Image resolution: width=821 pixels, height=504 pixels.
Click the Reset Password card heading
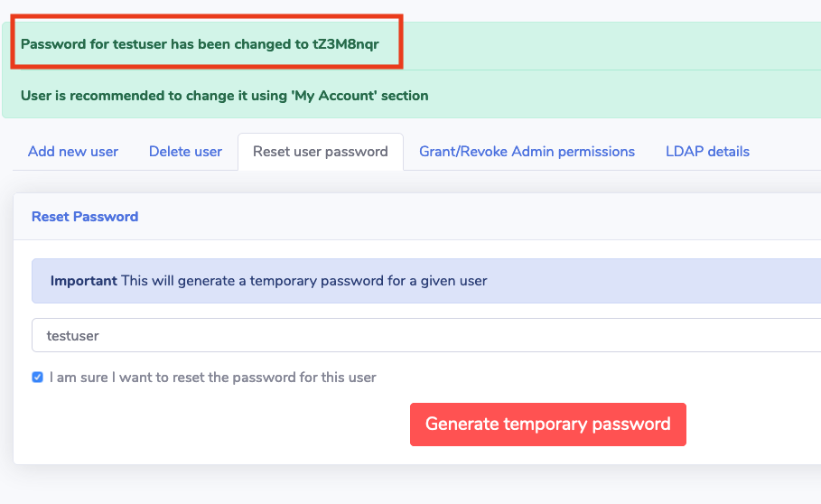(85, 217)
